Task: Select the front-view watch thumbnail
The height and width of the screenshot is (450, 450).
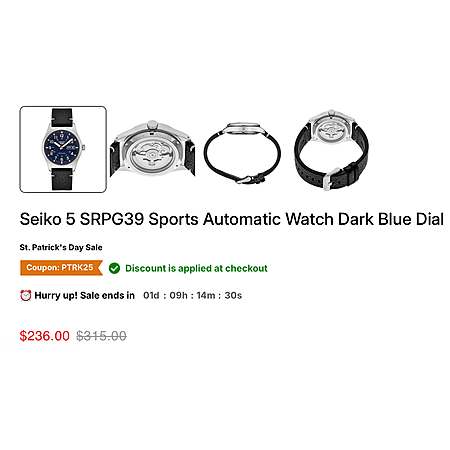Action: (63, 149)
